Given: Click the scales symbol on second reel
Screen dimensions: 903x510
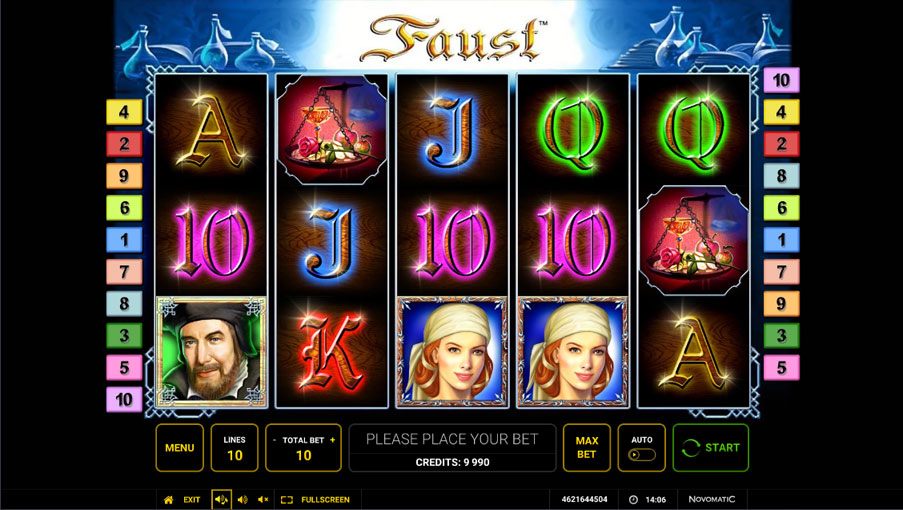Looking at the screenshot, I should coord(332,130).
